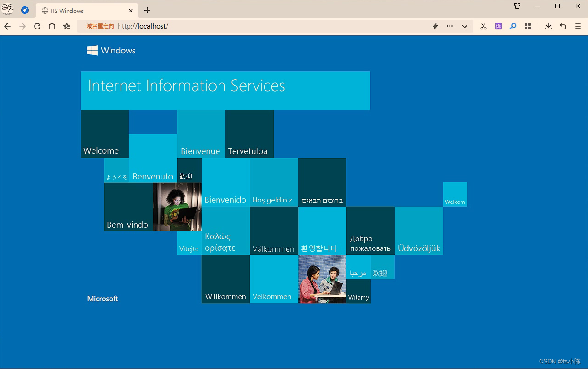The width and height of the screenshot is (588, 369).
Task: Click the Bem-vindo tile
Action: pos(128,207)
